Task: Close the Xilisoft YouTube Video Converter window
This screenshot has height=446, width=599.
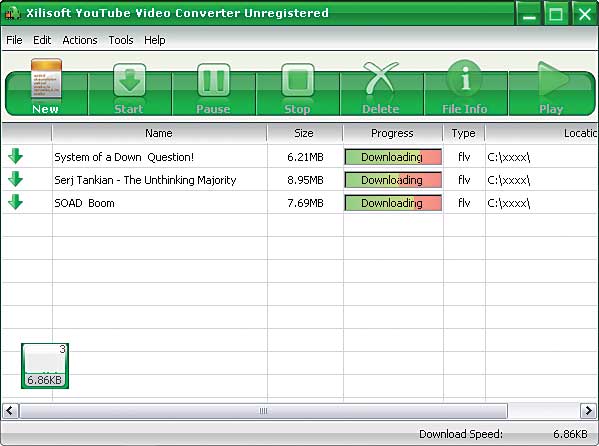Action: tap(584, 14)
